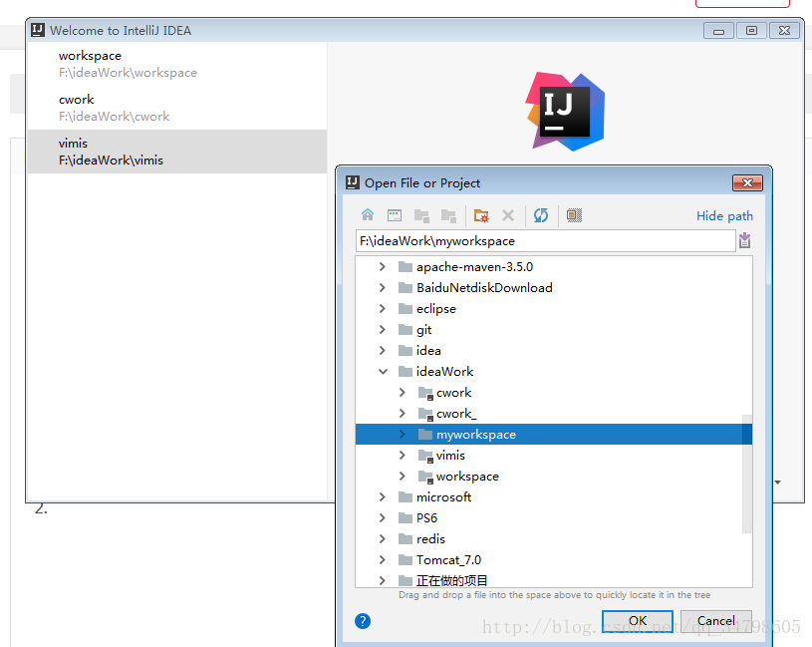
Task: Maximize the Welcome to IntelliJ IDEA window
Action: point(751,31)
